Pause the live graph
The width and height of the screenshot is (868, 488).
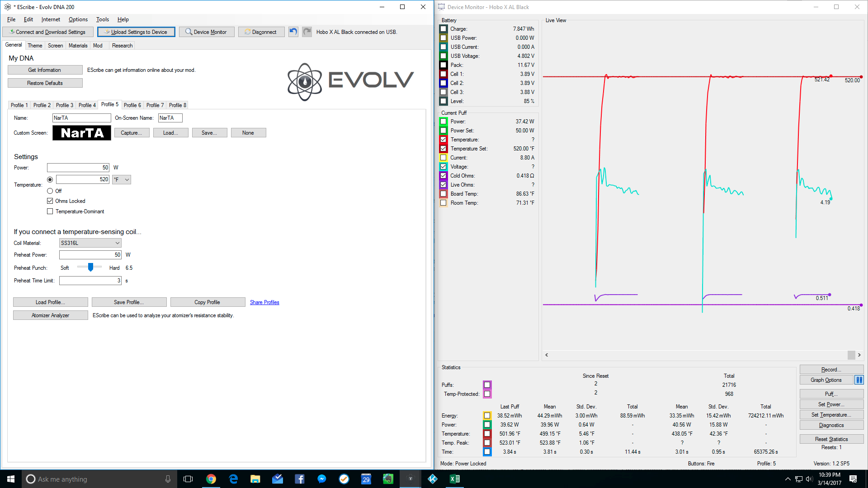(859, 380)
